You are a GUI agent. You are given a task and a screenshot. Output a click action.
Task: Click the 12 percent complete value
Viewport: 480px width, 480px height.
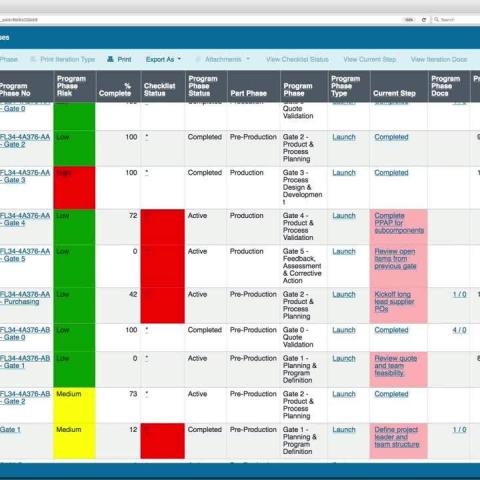[x=133, y=430]
